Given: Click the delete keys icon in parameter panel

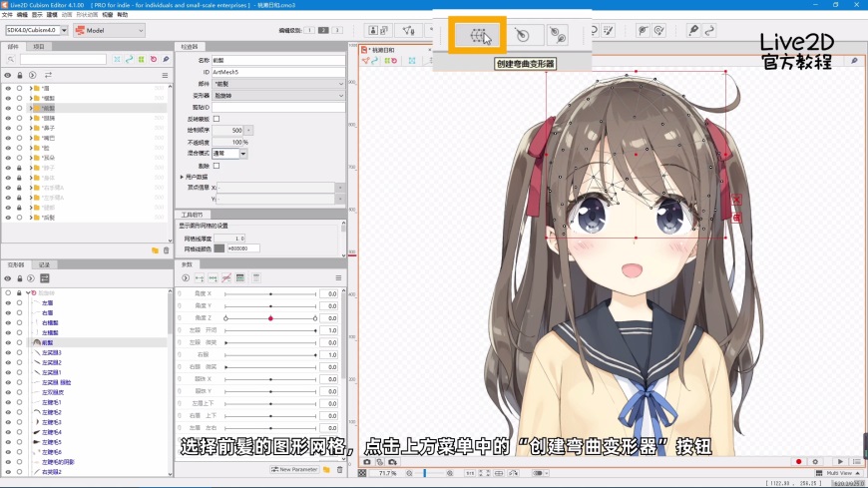Looking at the screenshot, I should [226, 278].
